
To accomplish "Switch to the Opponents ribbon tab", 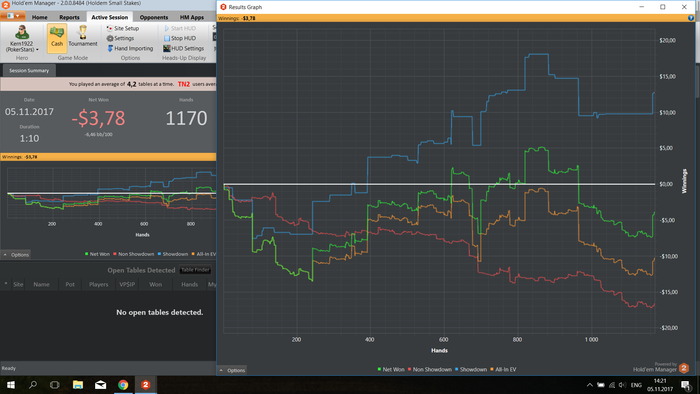I will pyautogui.click(x=154, y=17).
